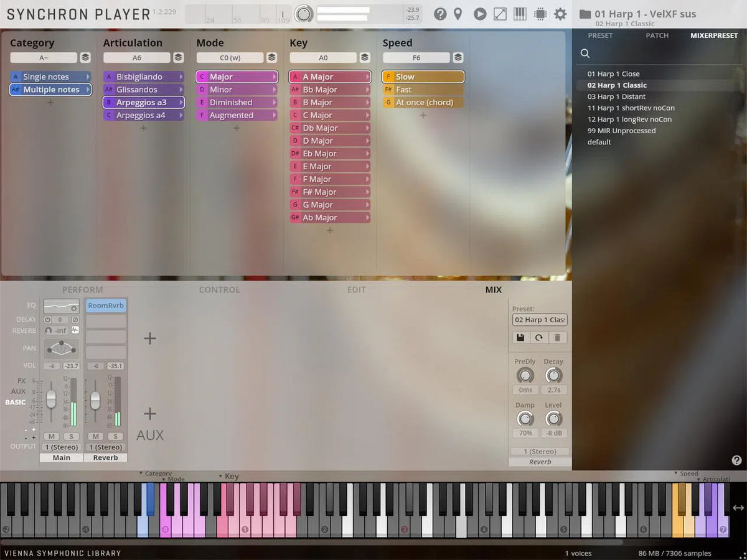The height and width of the screenshot is (560, 747).
Task: Switch to the EDIT tab
Action: [x=355, y=289]
